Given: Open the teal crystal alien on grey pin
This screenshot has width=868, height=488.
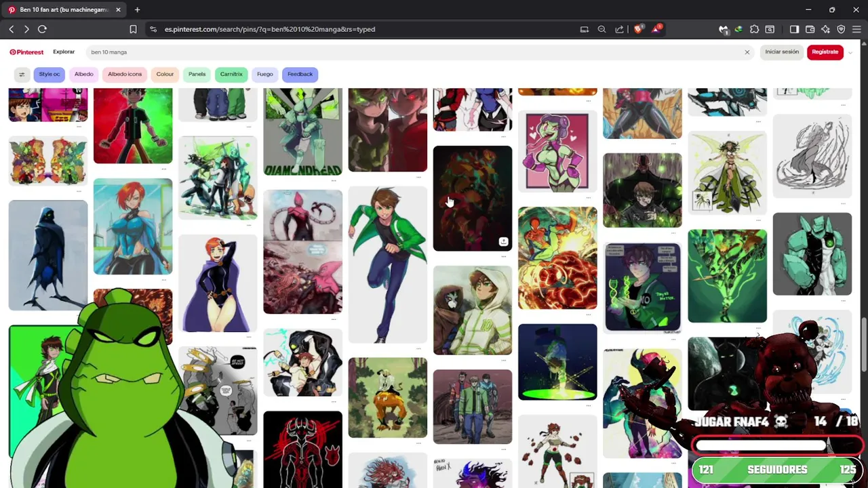Looking at the screenshot, I should pos(812,254).
